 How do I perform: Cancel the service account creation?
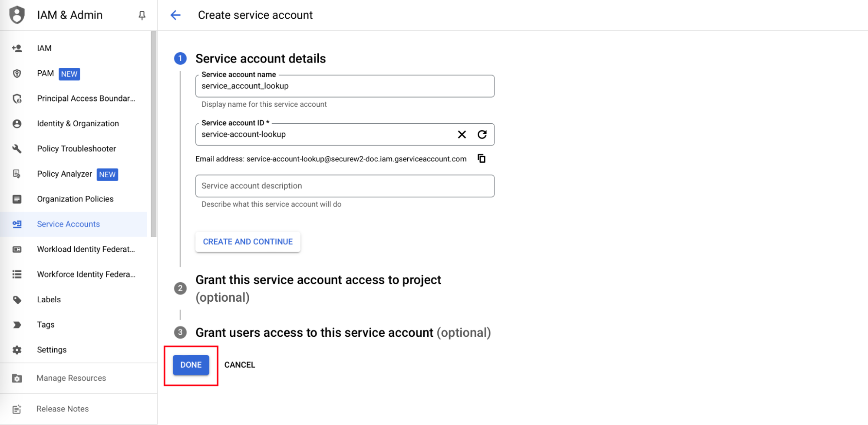(x=240, y=365)
